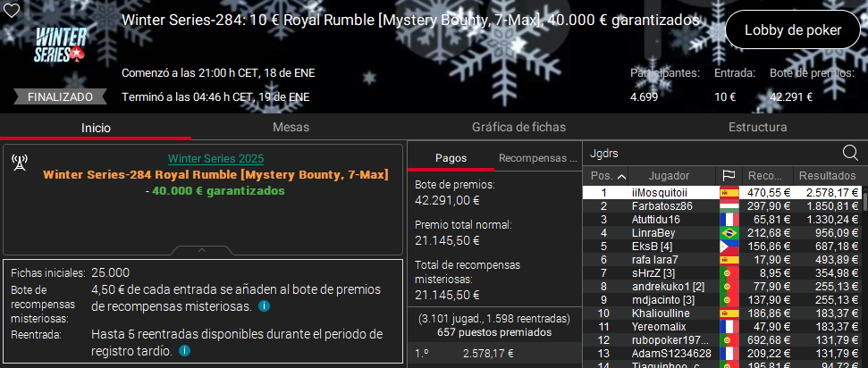This screenshot has width=868, height=368.
Task: Click the broadcast antenna icon
Action: pyautogui.click(x=19, y=162)
